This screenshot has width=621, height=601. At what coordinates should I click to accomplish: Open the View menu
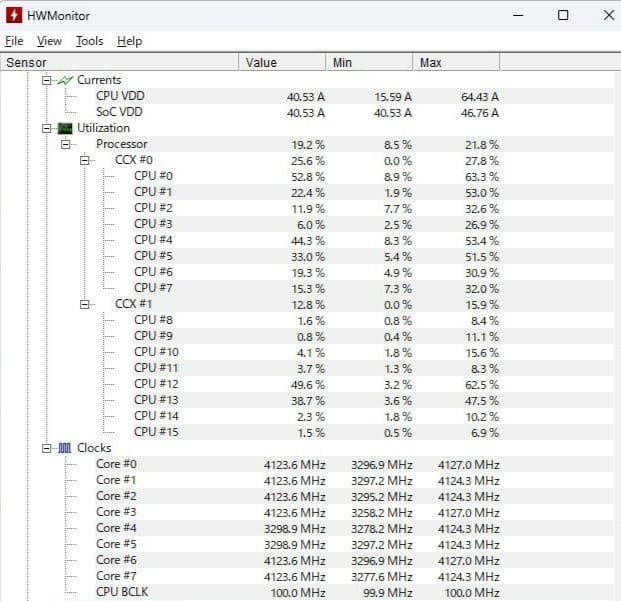49,41
